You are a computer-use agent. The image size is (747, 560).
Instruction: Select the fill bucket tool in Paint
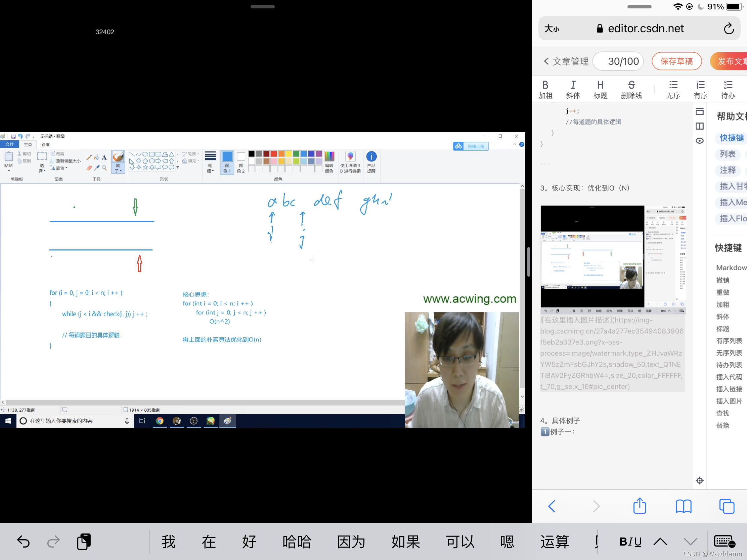click(97, 157)
